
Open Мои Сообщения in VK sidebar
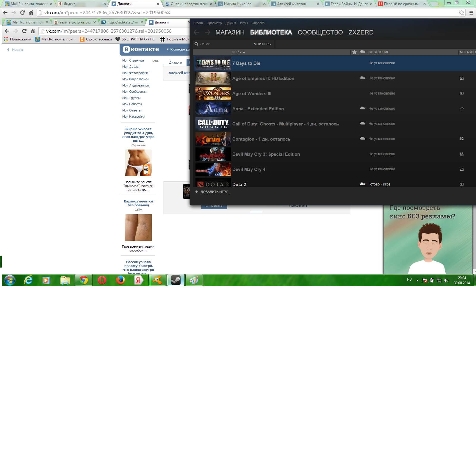134,92
